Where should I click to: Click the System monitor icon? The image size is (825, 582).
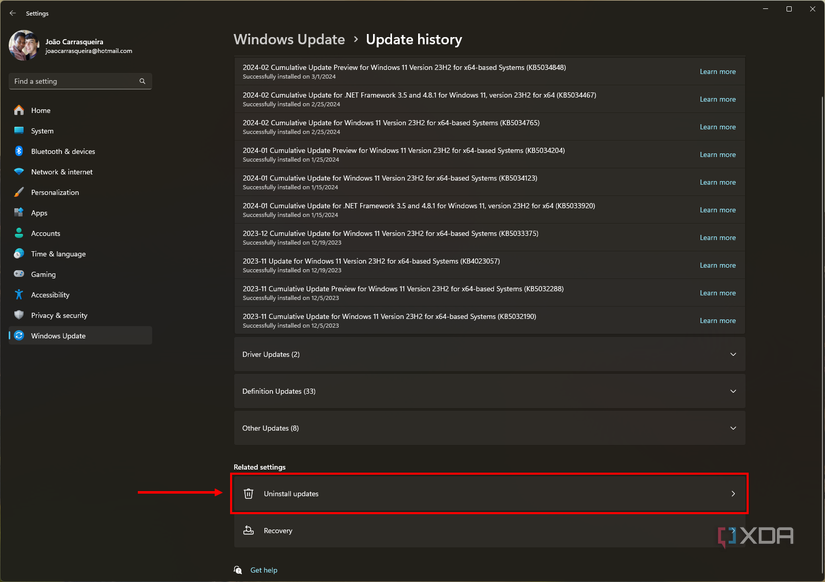pos(19,131)
